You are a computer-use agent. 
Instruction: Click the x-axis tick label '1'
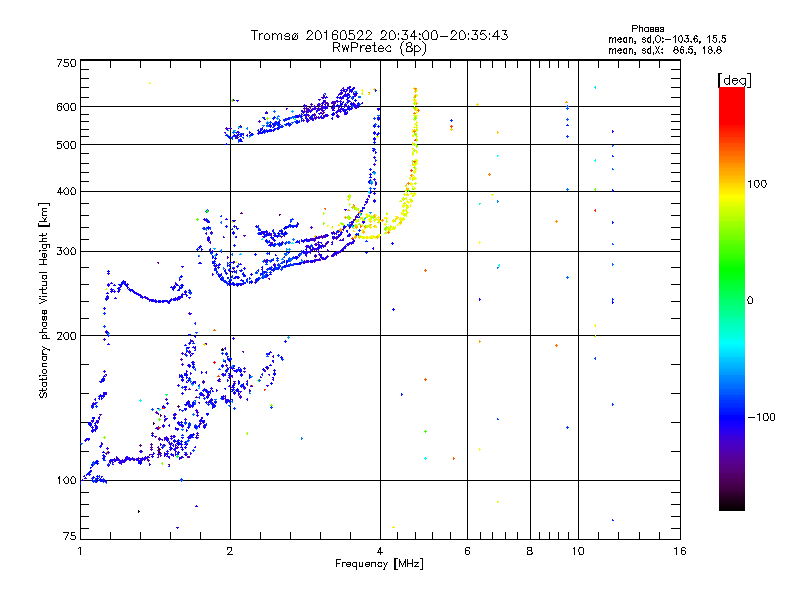coord(80,551)
